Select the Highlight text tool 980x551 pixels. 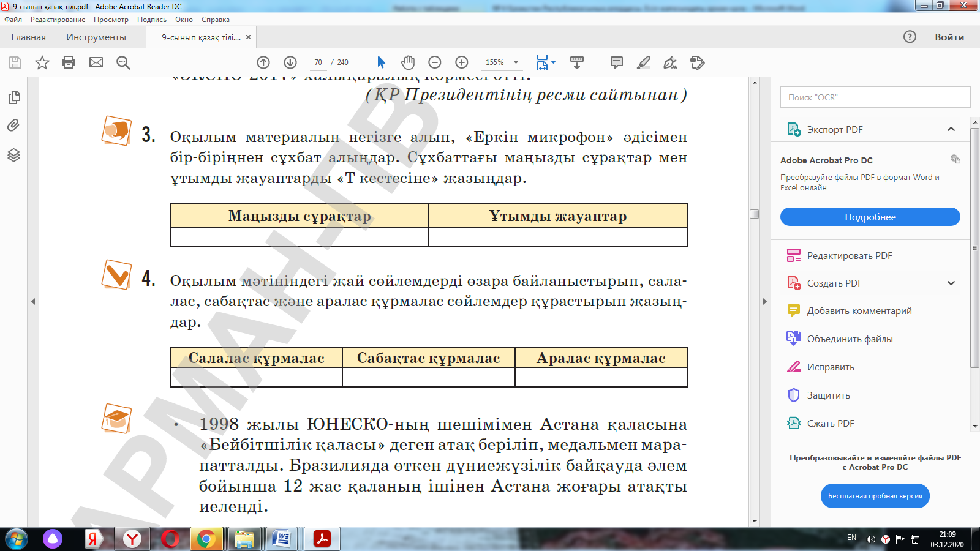tap(644, 62)
